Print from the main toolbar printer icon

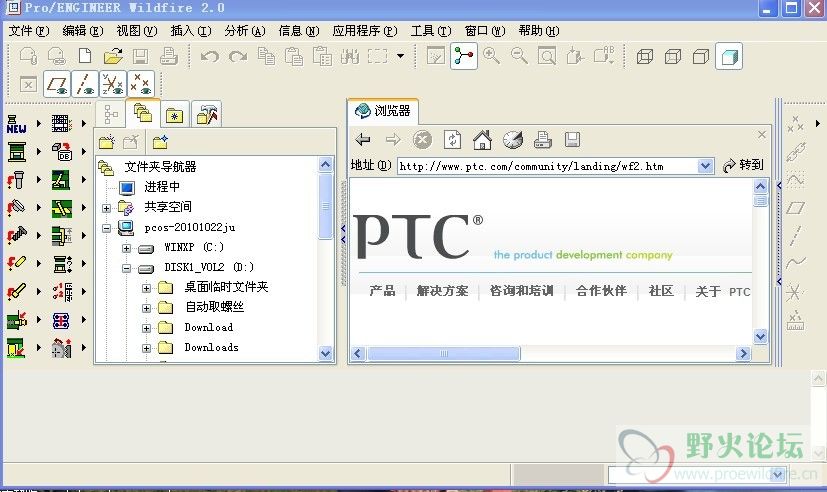click(169, 56)
